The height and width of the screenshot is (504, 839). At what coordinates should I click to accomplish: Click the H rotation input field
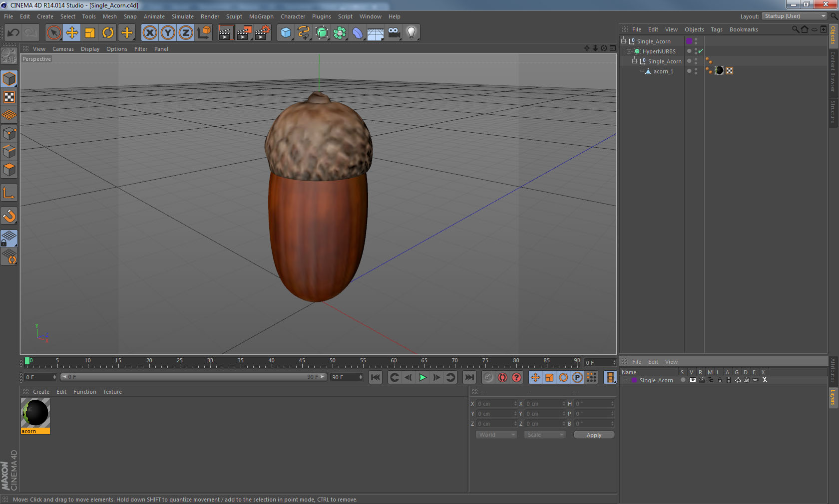pyautogui.click(x=594, y=404)
